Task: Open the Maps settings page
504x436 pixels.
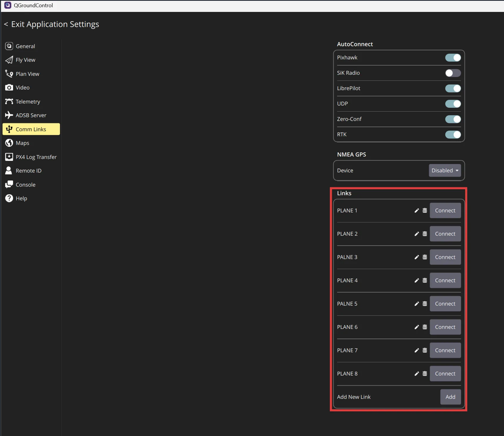Action: coord(31,143)
